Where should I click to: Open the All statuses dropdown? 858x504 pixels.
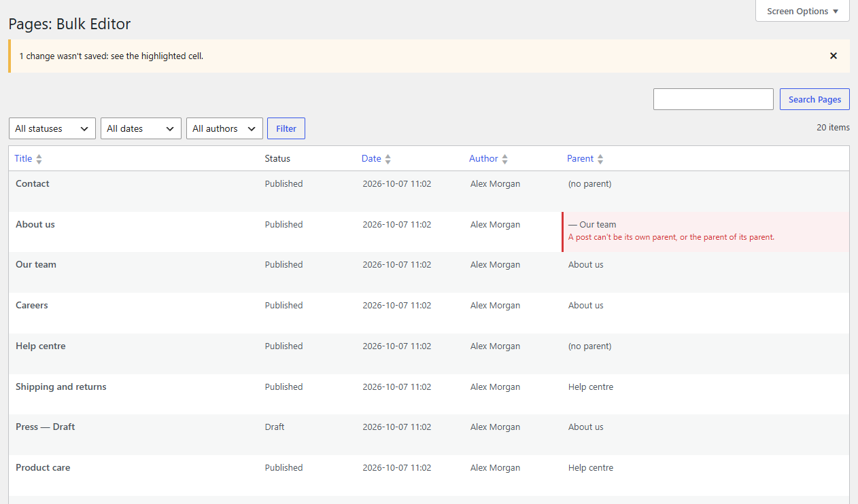coord(52,128)
